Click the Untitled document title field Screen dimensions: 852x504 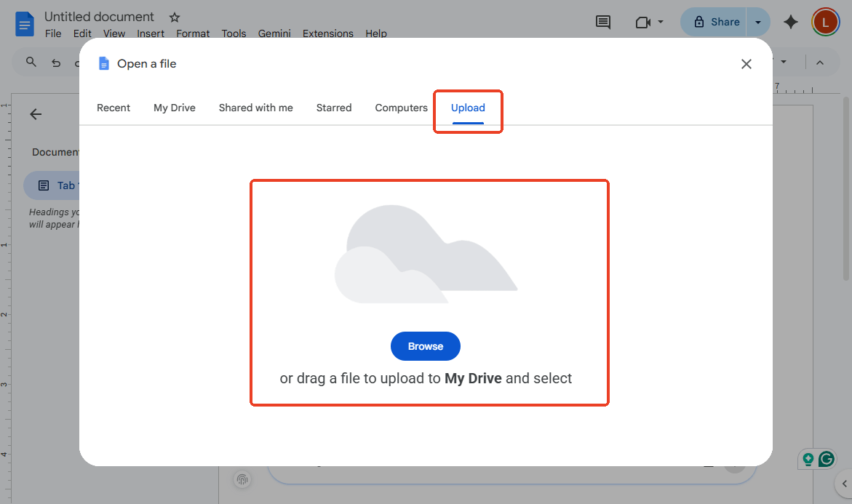[99, 16]
